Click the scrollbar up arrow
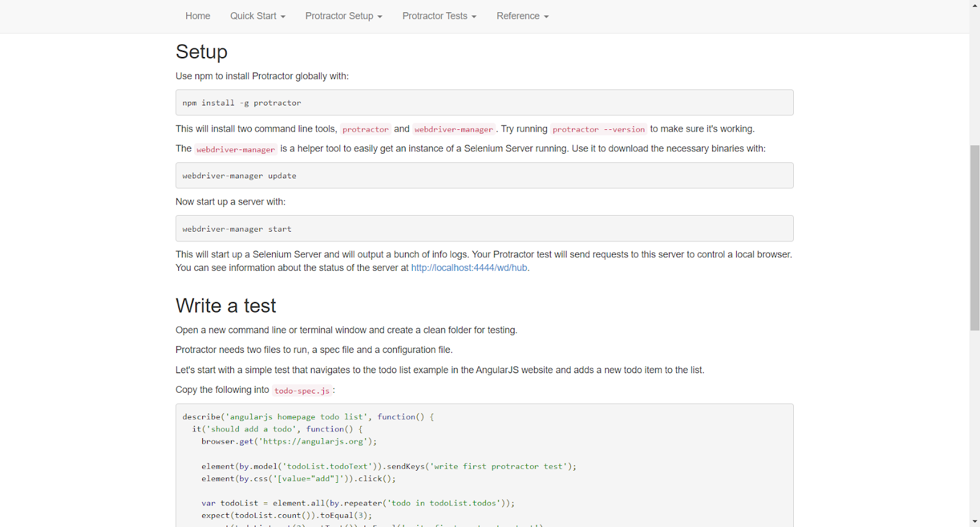 click(975, 6)
